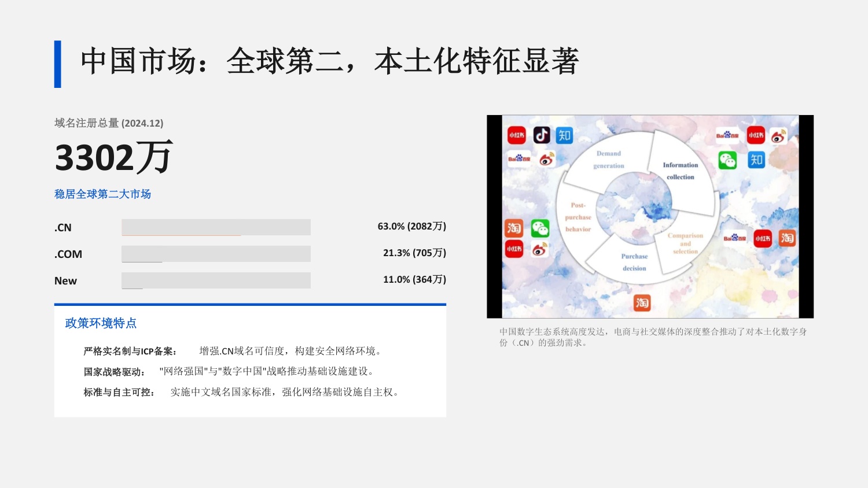Click the New domains share progress bar

[216, 280]
